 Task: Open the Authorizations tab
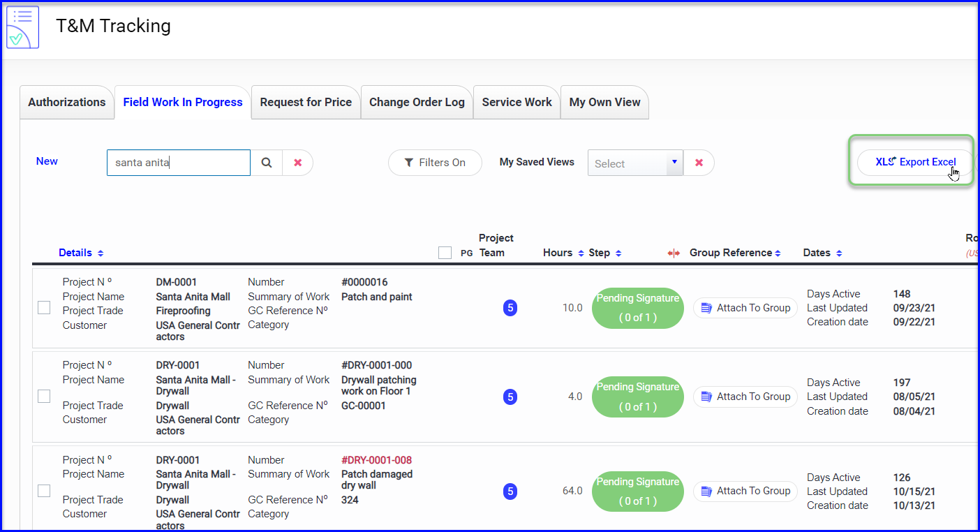point(67,102)
